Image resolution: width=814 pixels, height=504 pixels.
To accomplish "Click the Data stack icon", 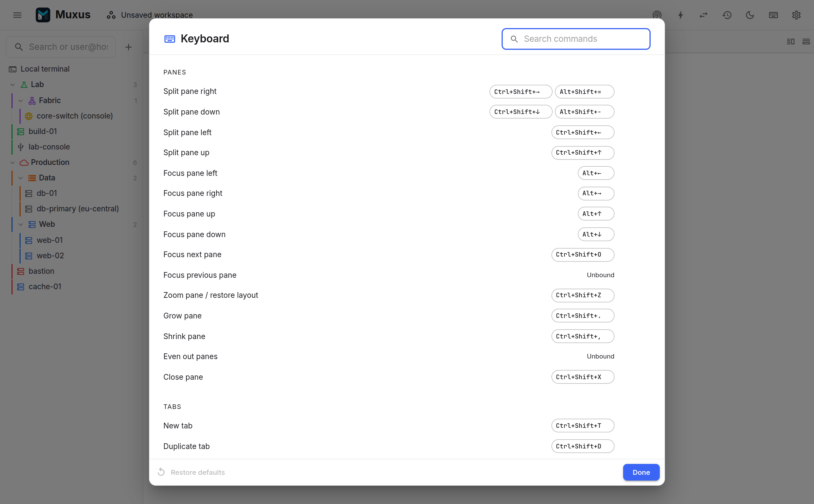I will click(32, 178).
